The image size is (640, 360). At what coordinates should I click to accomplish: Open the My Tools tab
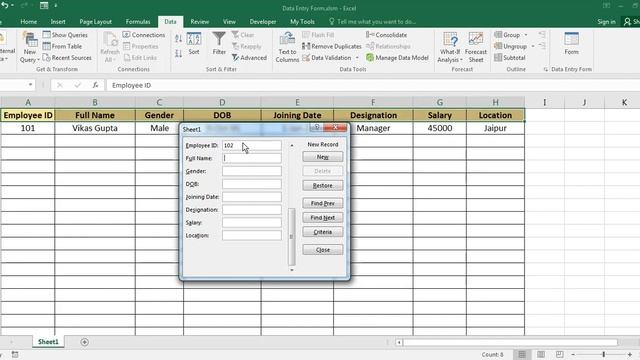pyautogui.click(x=302, y=22)
